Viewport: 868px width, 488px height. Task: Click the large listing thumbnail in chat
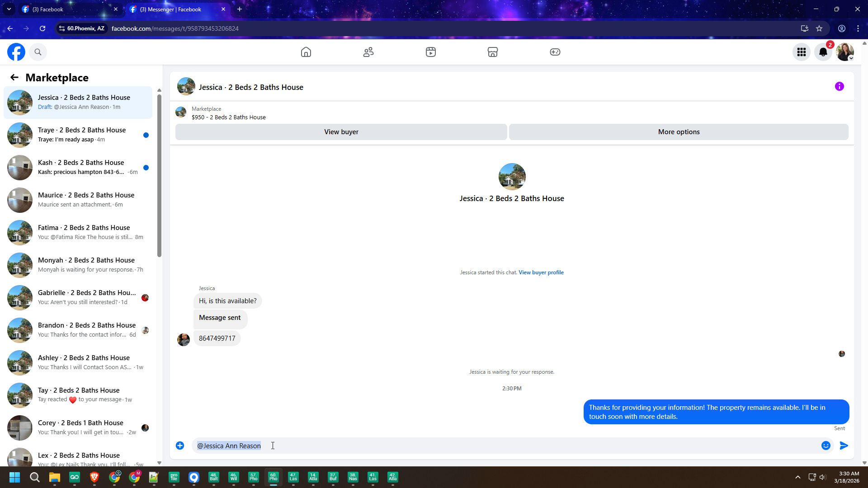tap(512, 177)
